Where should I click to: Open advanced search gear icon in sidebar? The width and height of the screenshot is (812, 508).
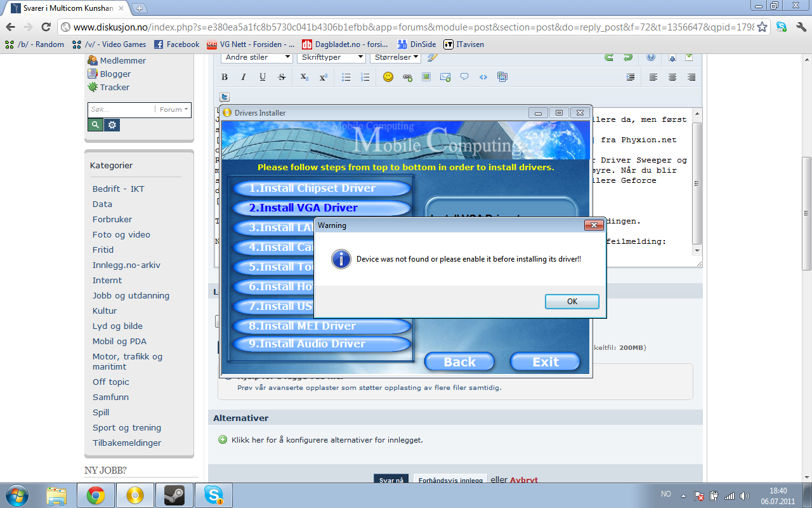pos(112,125)
